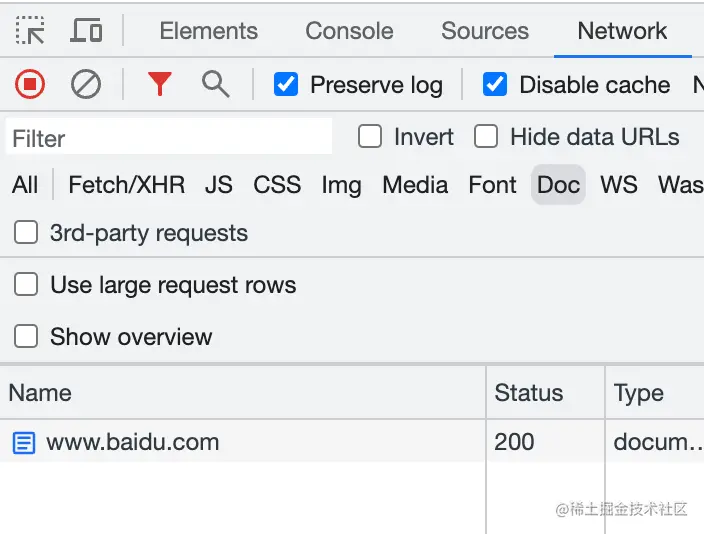Click the www.baidu.com document icon

tap(23, 442)
